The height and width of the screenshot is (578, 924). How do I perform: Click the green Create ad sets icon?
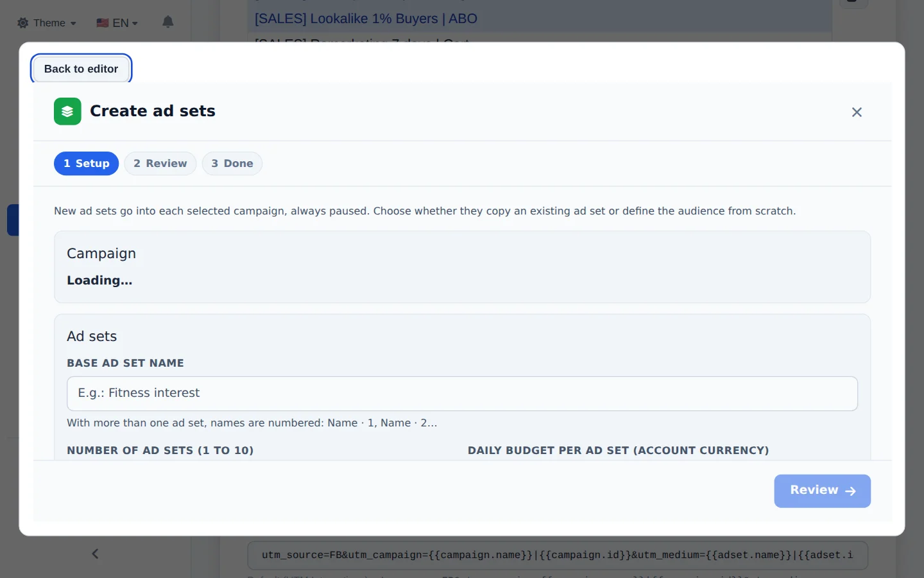click(x=67, y=111)
